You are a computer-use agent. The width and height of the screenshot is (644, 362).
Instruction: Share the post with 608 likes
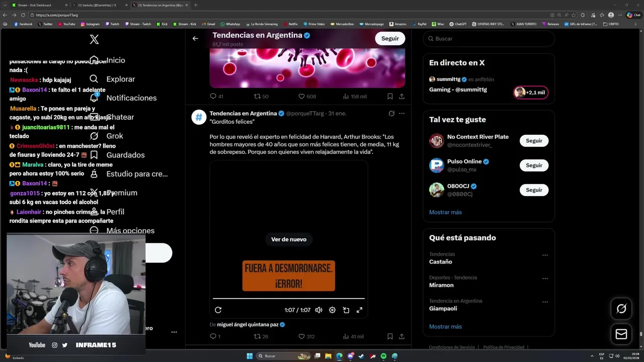point(401,96)
